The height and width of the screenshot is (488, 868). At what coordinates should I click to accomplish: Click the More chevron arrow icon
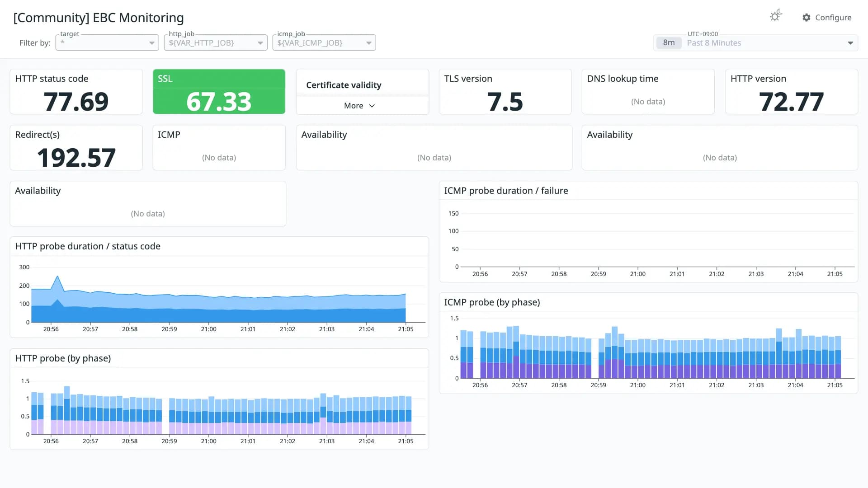coord(372,106)
